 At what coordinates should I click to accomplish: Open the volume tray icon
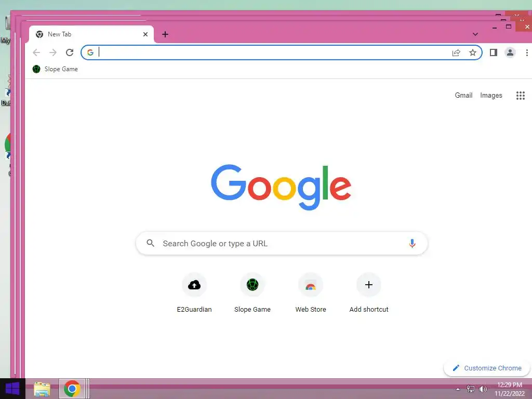pyautogui.click(x=483, y=389)
